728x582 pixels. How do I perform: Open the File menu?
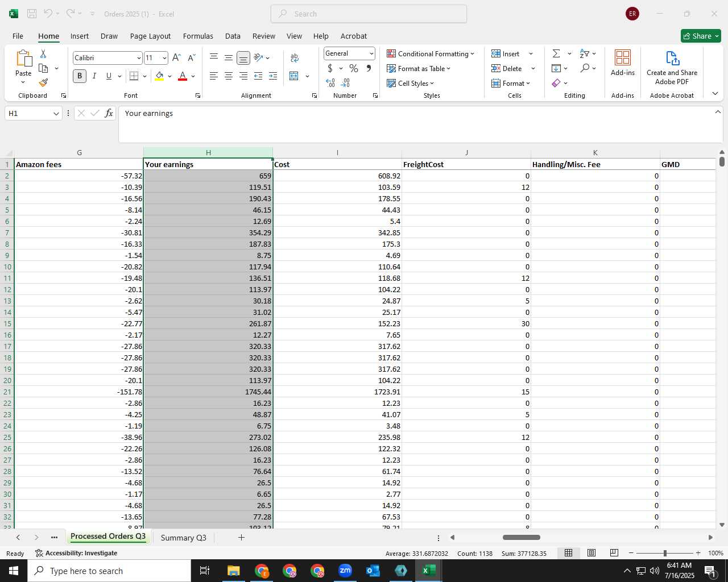coord(18,36)
